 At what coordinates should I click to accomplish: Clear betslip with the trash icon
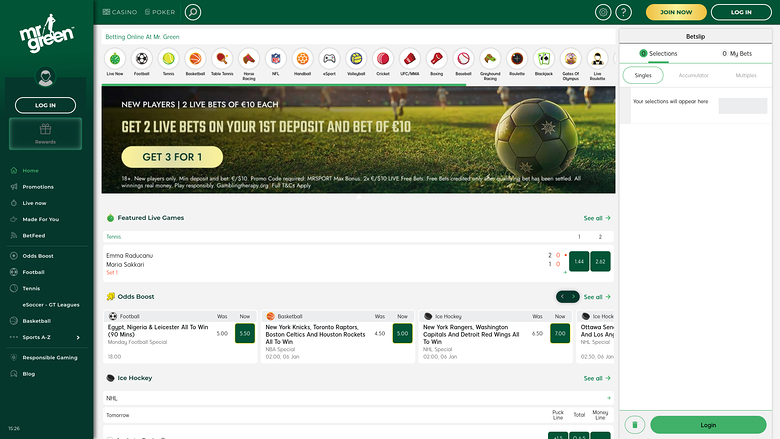coord(635,425)
